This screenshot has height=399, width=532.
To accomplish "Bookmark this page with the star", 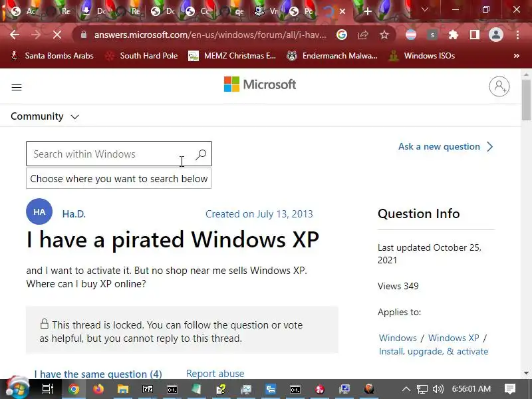I will [384, 35].
